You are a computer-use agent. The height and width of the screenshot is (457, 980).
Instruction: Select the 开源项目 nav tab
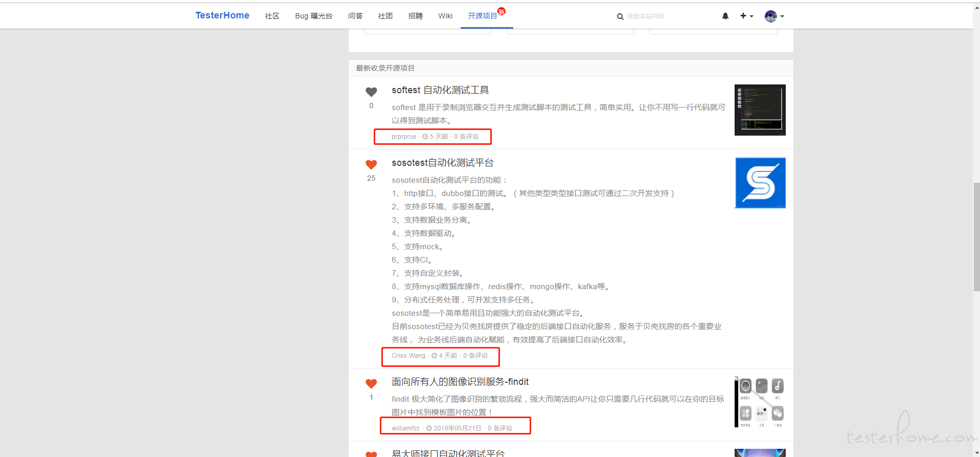(x=483, y=16)
